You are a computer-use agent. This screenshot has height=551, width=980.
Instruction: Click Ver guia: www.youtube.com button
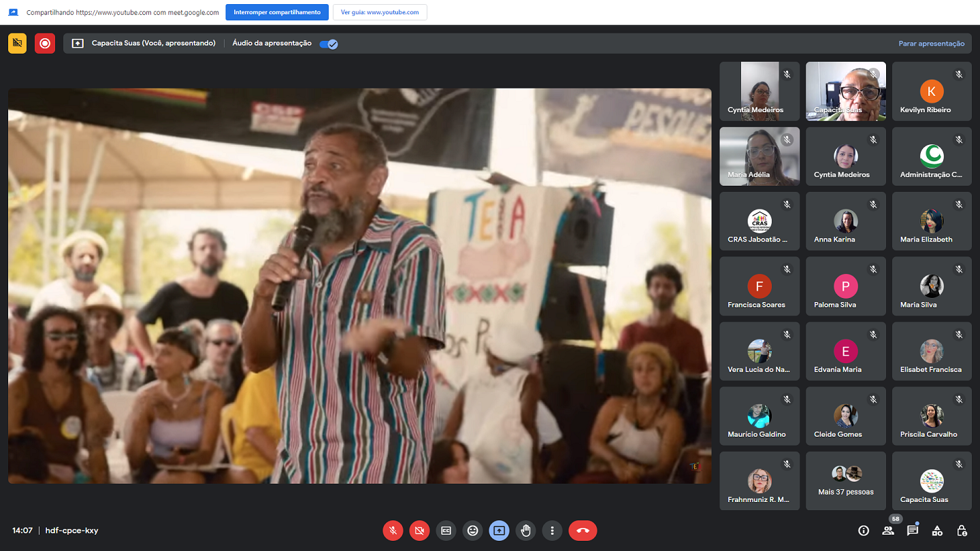point(380,12)
